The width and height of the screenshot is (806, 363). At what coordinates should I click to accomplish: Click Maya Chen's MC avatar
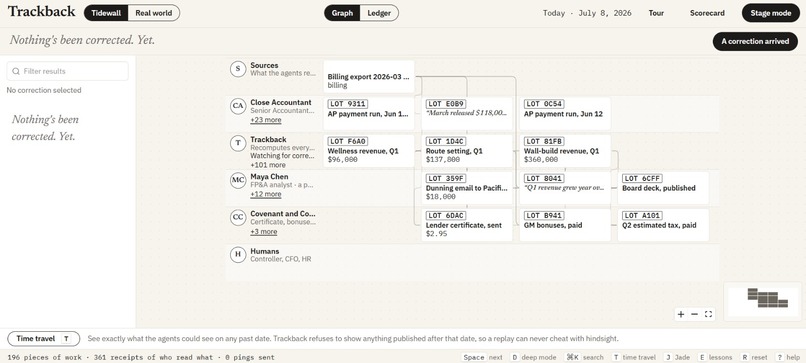(x=237, y=180)
